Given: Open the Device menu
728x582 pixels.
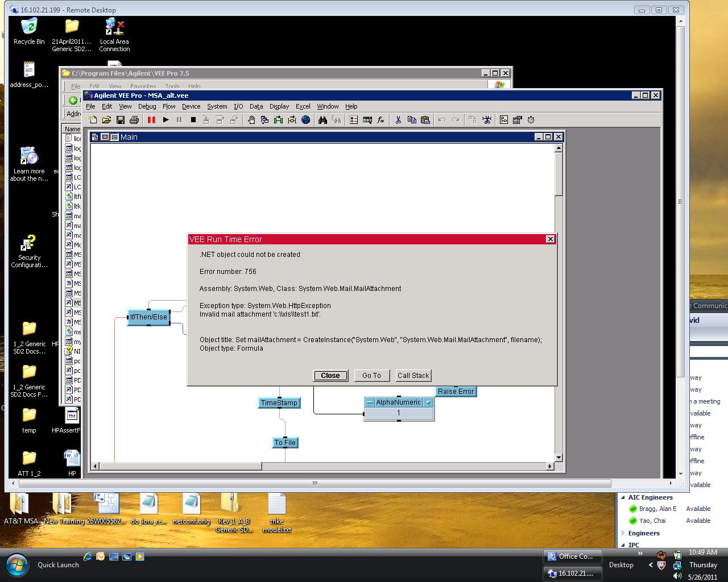Looking at the screenshot, I should (191, 106).
